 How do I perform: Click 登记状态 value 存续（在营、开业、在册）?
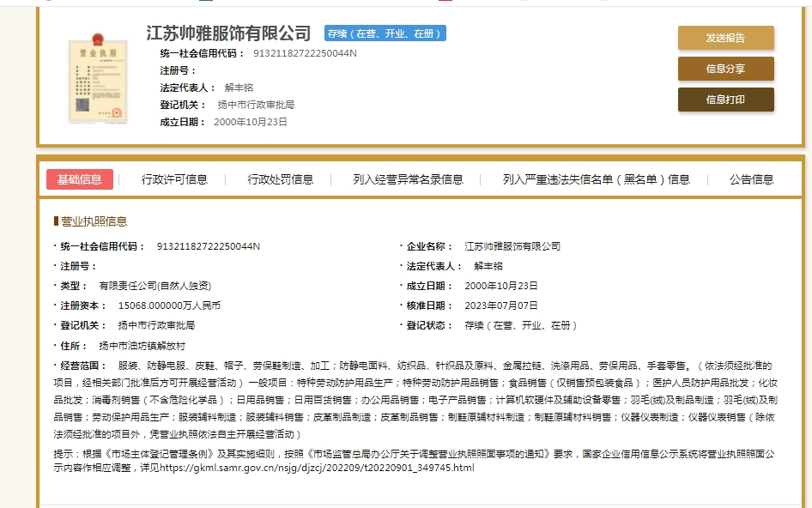tap(520, 325)
